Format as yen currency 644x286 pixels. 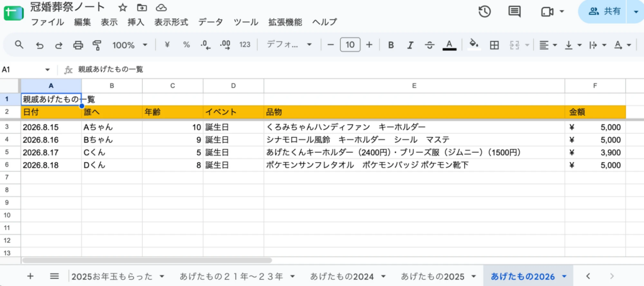(167, 45)
